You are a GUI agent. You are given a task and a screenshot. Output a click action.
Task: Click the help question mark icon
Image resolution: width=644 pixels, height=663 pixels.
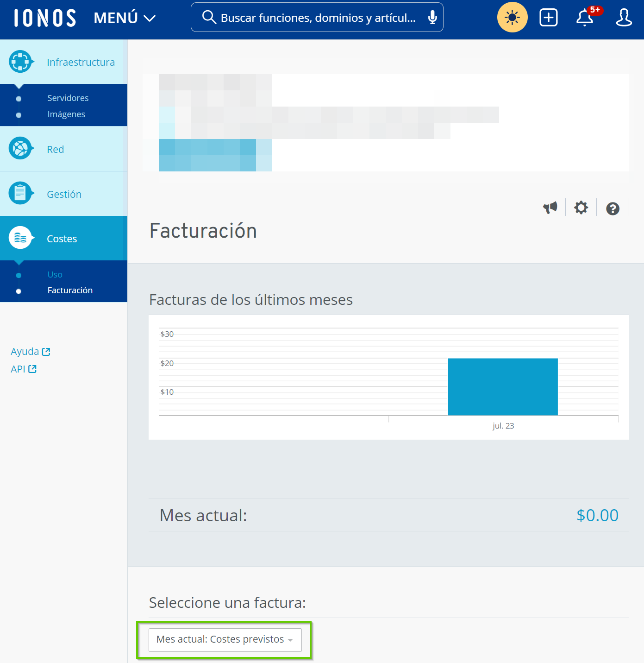[x=613, y=208]
